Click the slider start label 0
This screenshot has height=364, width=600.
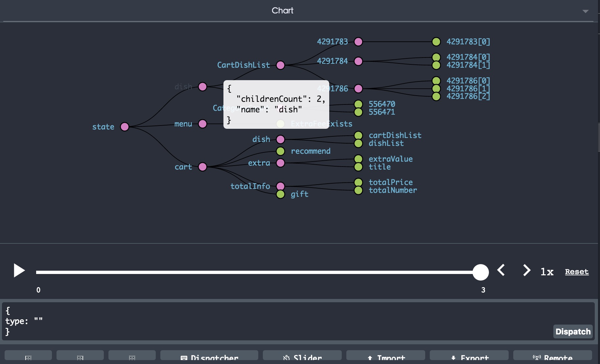(38, 290)
